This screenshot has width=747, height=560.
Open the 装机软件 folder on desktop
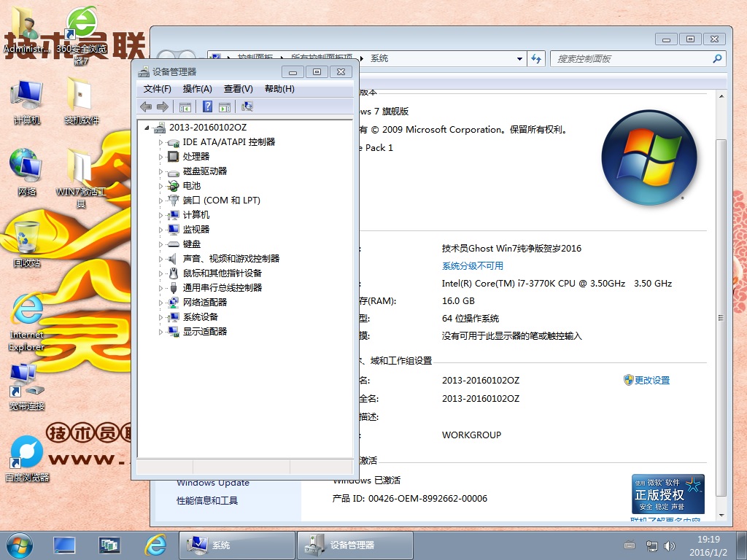81,102
